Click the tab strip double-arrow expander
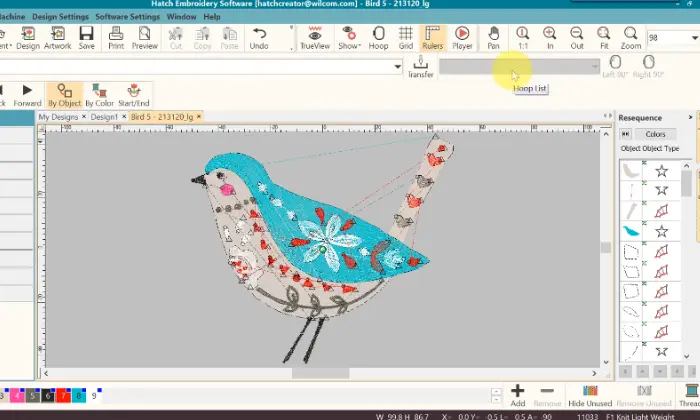The width and height of the screenshot is (700, 420). click(x=608, y=116)
